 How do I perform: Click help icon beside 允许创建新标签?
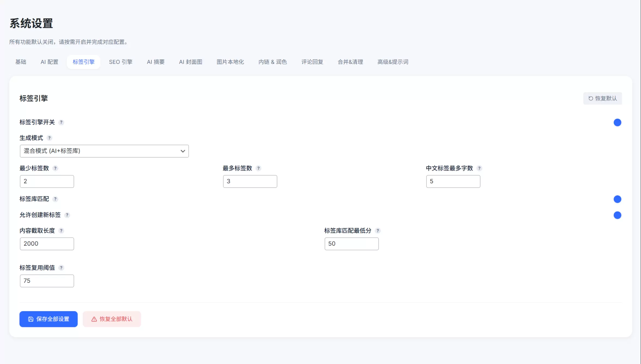[67, 215]
